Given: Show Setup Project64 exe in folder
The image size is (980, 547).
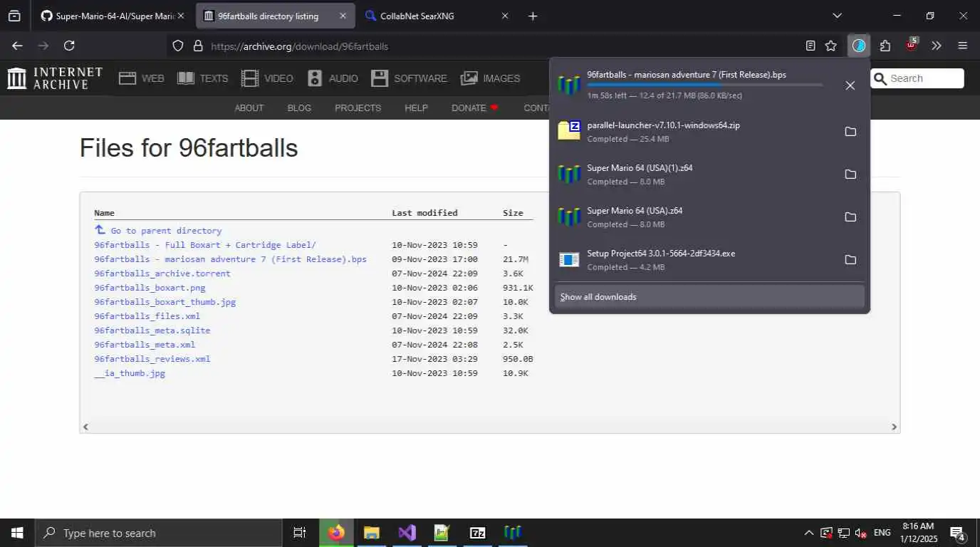Looking at the screenshot, I should tap(850, 260).
